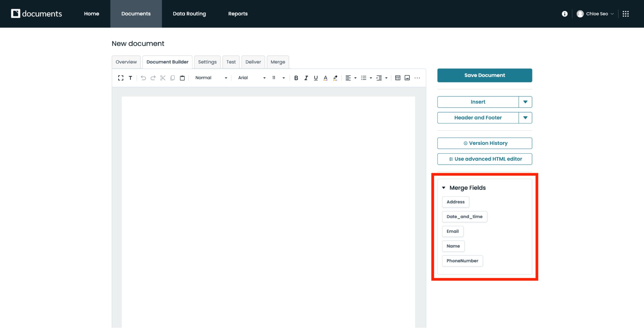Show more toolbar options ellipsis
The image size is (644, 328).
pos(417,78)
